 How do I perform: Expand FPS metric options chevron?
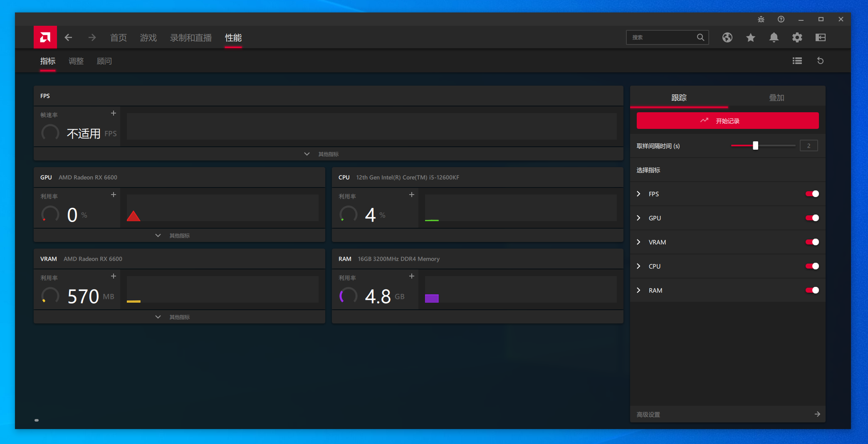(639, 194)
